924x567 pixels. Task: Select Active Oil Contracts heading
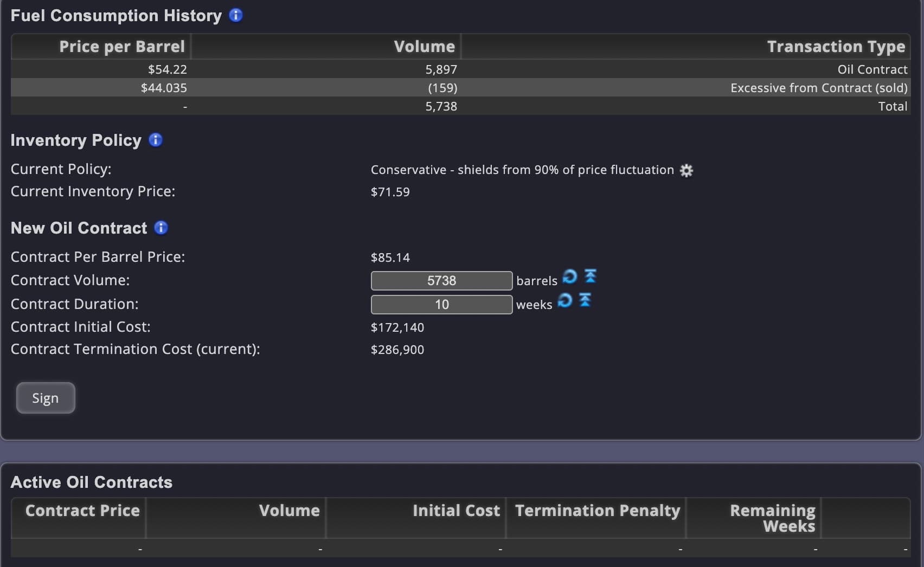click(x=92, y=482)
